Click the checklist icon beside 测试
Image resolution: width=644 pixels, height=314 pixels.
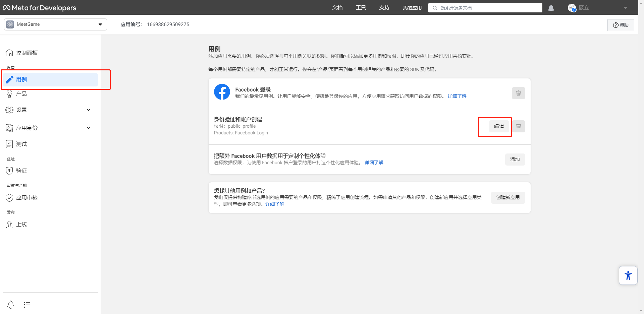click(9, 144)
